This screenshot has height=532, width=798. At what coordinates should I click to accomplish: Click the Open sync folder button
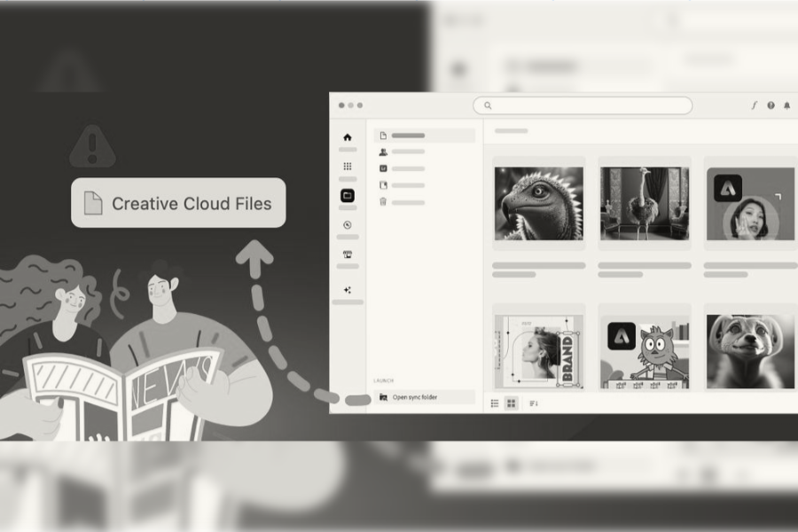click(x=425, y=397)
